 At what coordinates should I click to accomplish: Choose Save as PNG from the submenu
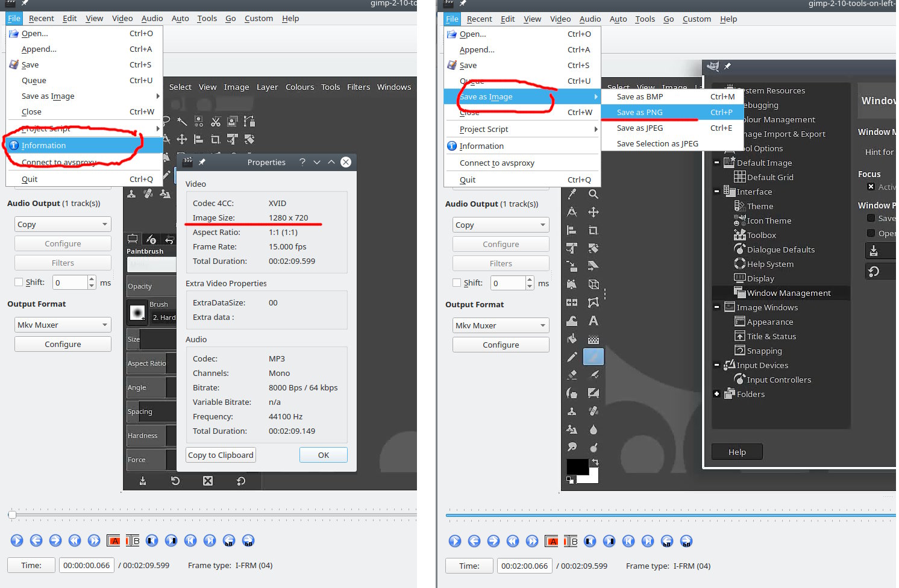[672, 112]
